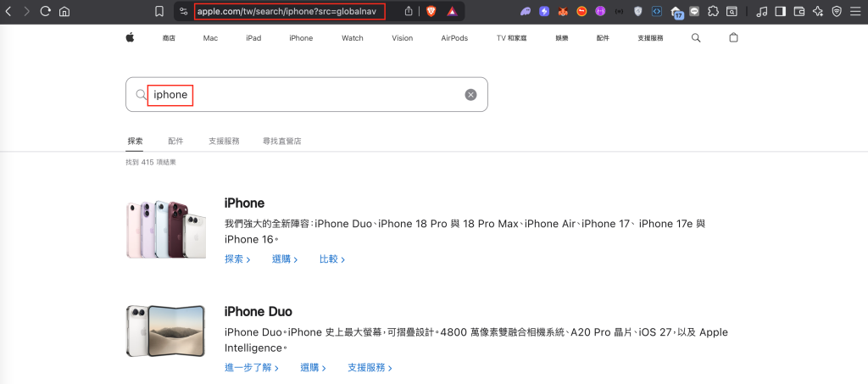Open the iPhone Duo result heading

(258, 311)
